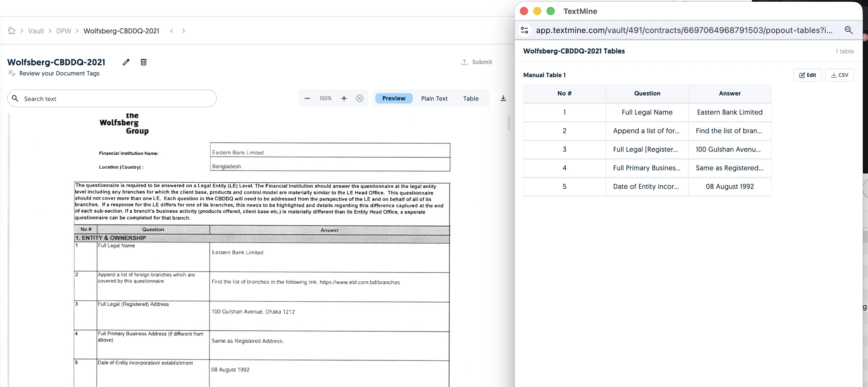Click 'No #' column header in popup table
This screenshot has height=387, width=868.
564,94
